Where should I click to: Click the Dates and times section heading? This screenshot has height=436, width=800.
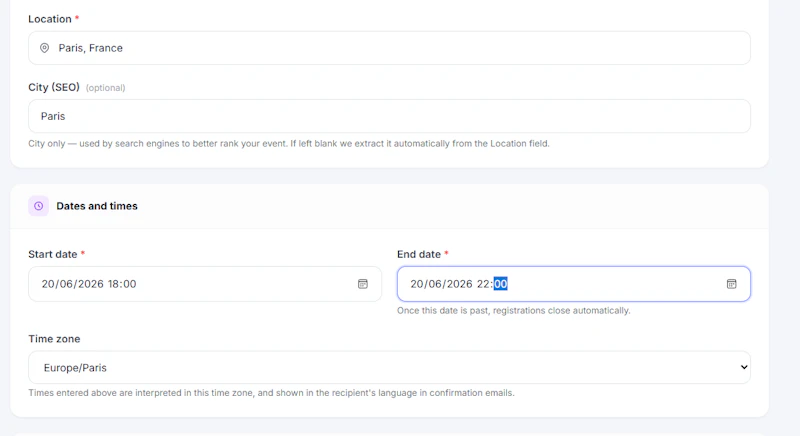[97, 206]
